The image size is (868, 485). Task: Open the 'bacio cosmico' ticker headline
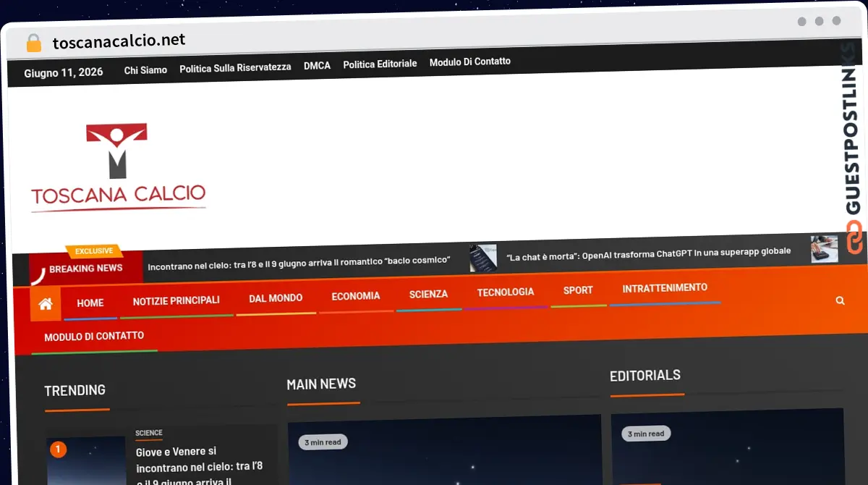coord(299,261)
